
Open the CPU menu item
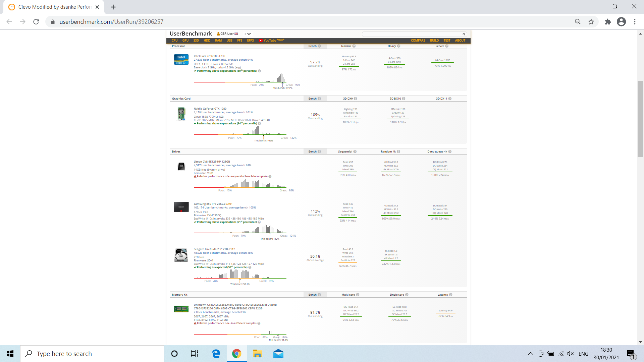point(175,41)
